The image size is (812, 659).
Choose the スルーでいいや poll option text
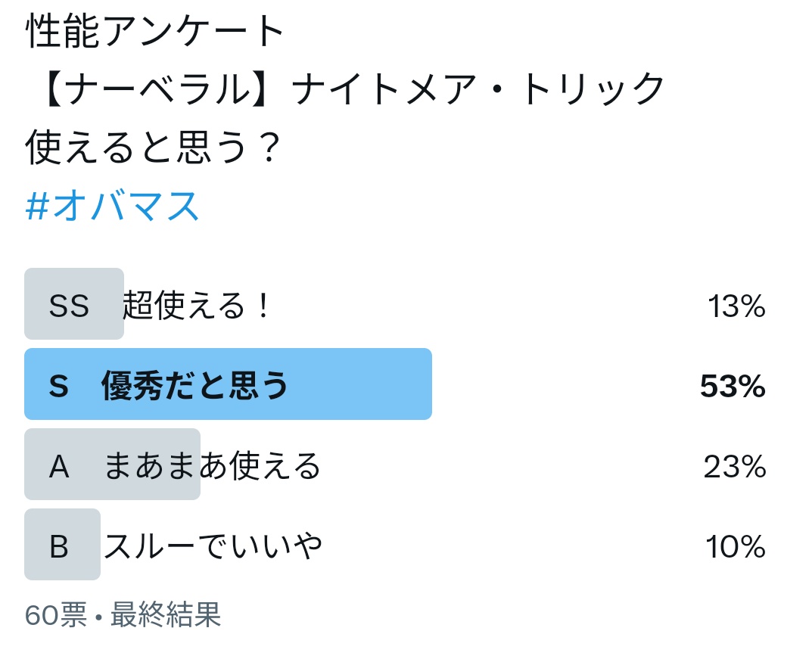[x=213, y=546]
